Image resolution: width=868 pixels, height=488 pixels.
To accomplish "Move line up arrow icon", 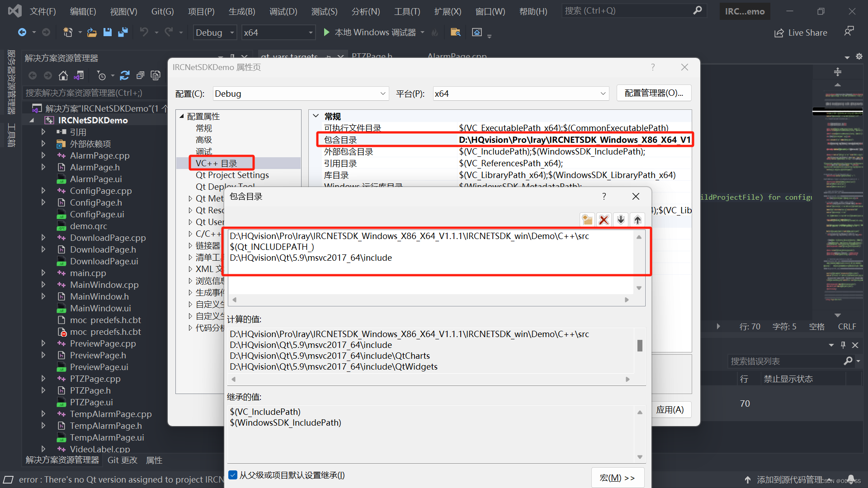I will click(x=637, y=220).
